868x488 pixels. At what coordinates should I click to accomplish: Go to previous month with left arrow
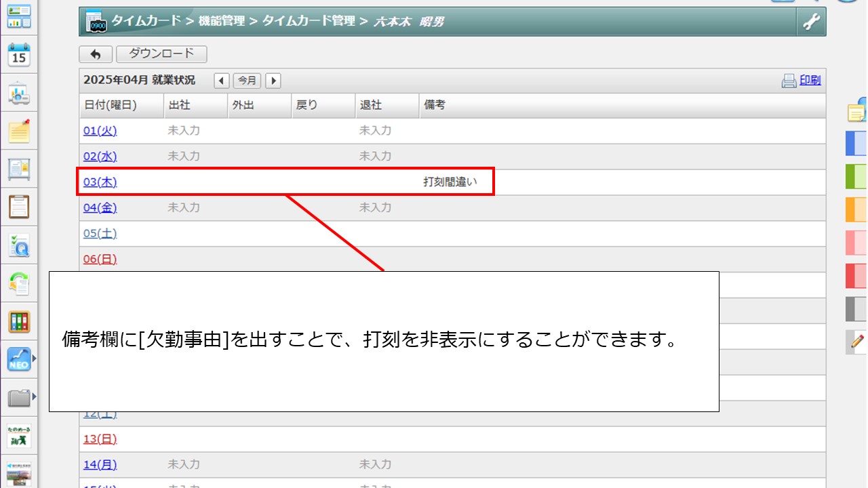[x=222, y=81]
